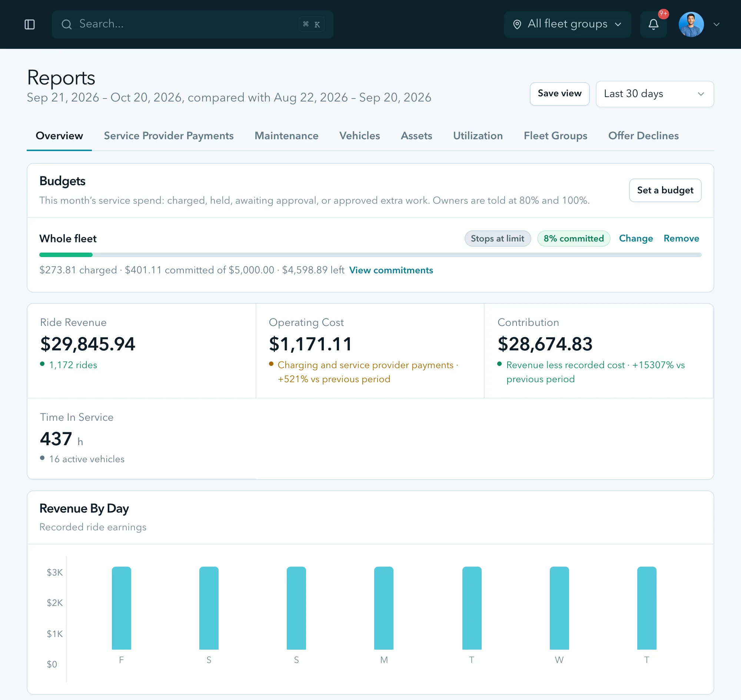This screenshot has width=741, height=700.
Task: Select the Overview tab
Action: coord(59,136)
